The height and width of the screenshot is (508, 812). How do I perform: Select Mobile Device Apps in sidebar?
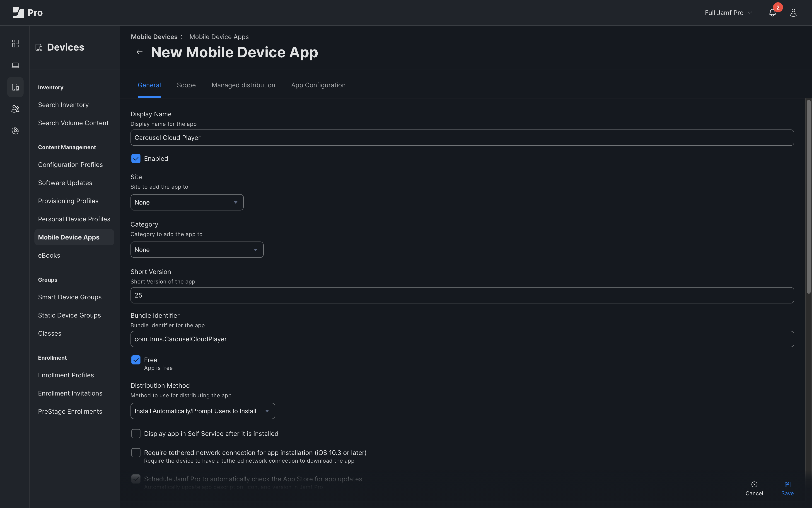tap(74, 237)
